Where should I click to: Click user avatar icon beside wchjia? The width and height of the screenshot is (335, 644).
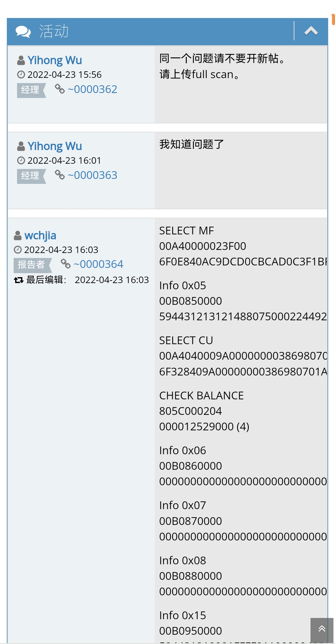click(18, 236)
